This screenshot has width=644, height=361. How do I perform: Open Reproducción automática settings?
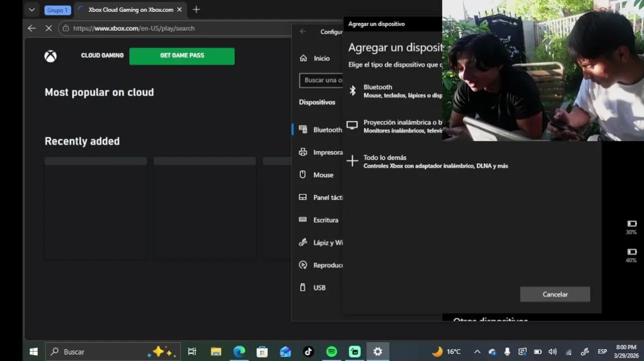point(320,265)
